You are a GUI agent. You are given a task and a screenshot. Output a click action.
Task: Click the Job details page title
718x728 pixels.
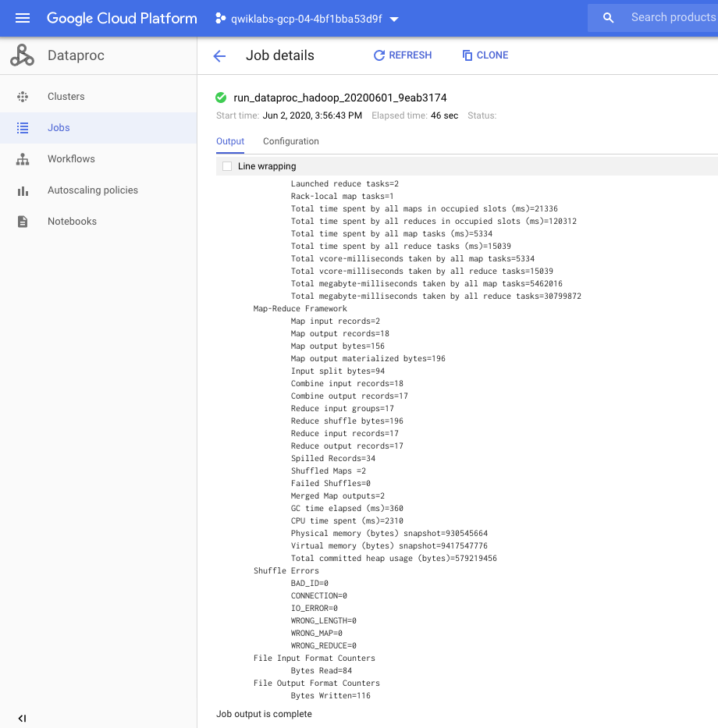coord(280,55)
